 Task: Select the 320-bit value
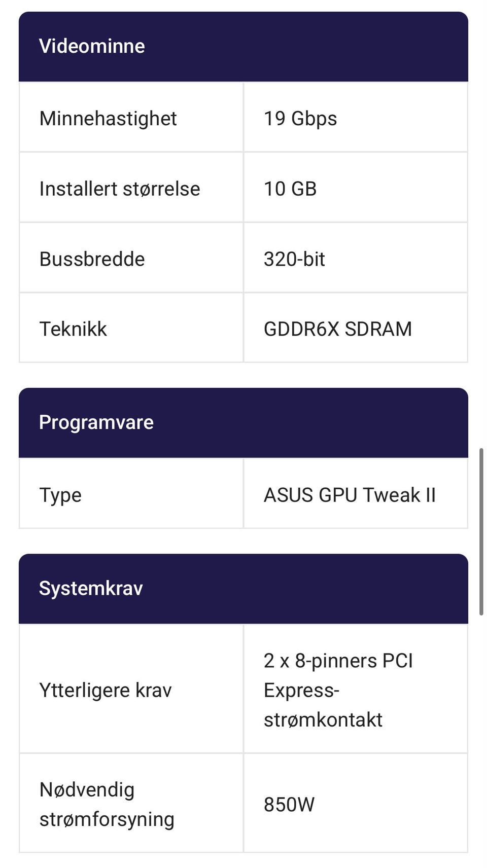tap(294, 259)
